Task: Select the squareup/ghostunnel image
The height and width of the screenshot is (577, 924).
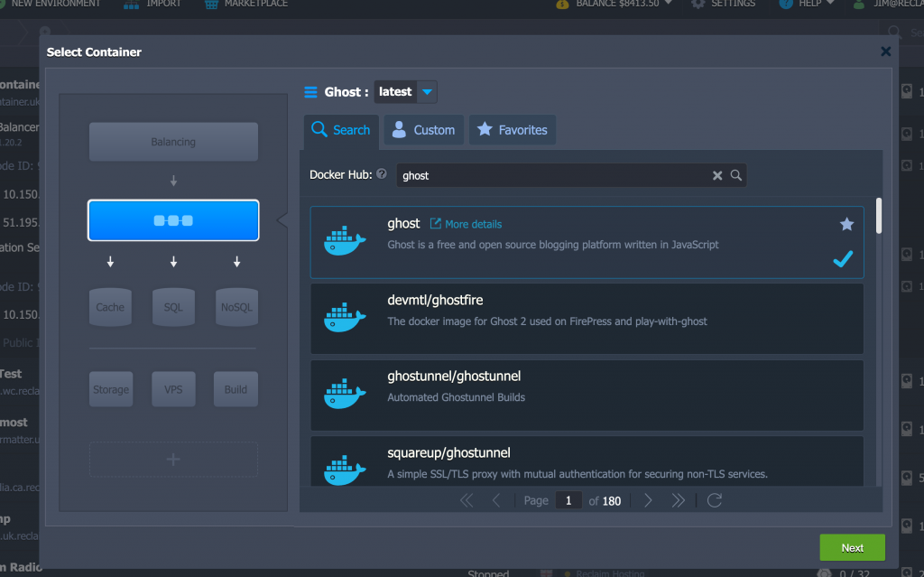Action: (x=587, y=461)
